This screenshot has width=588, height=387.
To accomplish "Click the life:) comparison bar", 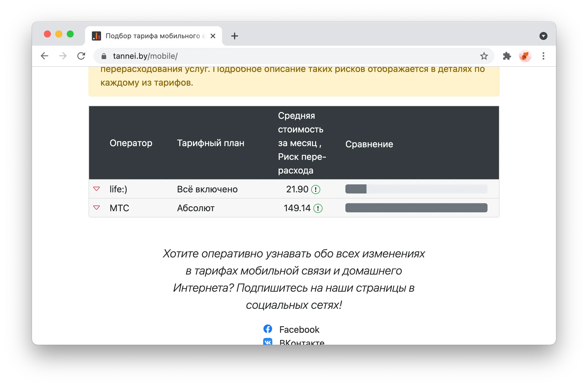I will 416,189.
